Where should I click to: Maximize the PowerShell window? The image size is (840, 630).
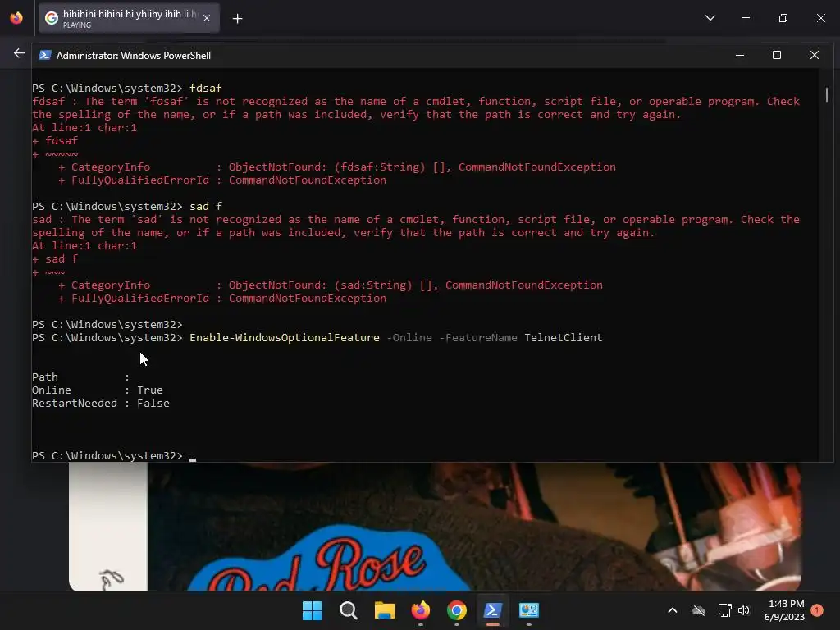click(777, 55)
